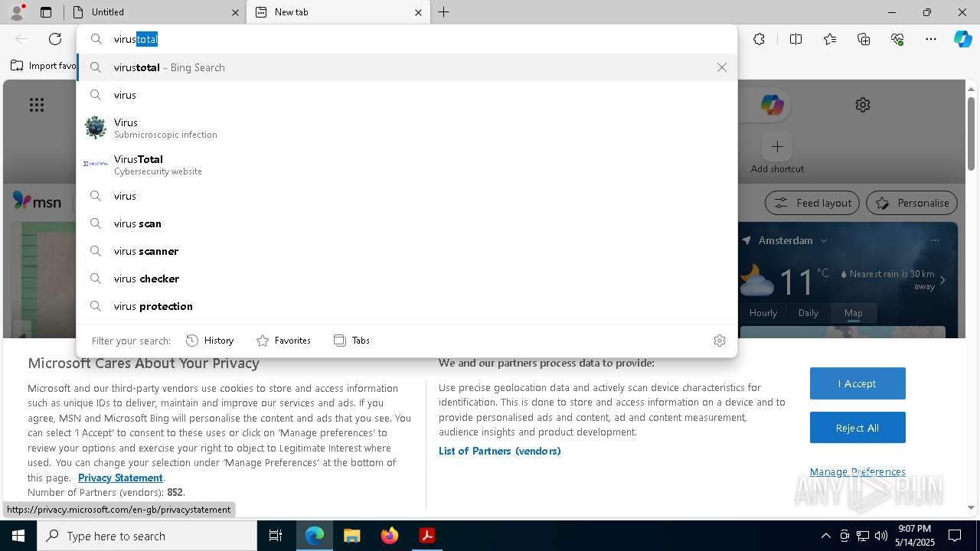980x551 pixels.
Task: Switch weather card to Hourly tab
Action: pos(763,312)
